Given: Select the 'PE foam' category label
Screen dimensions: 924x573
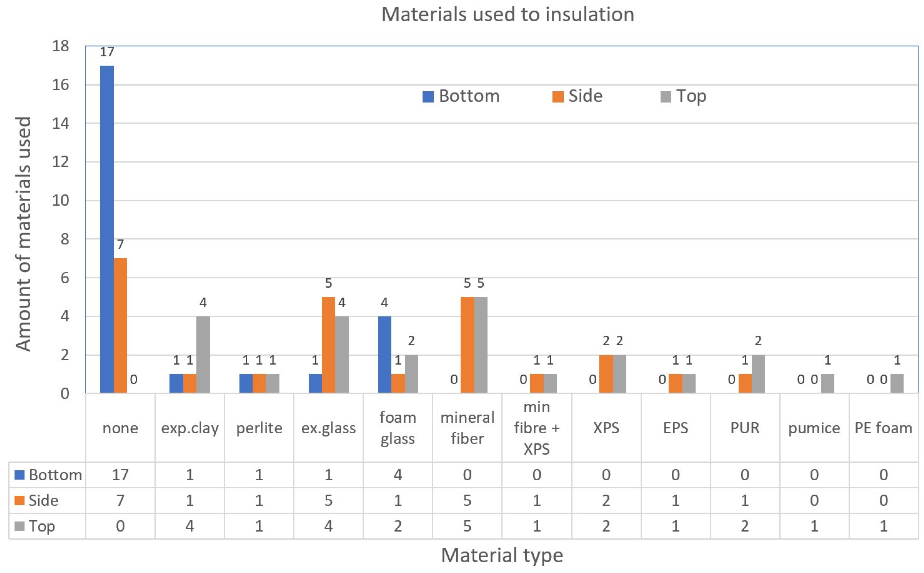Looking at the screenshot, I should 883,428.
